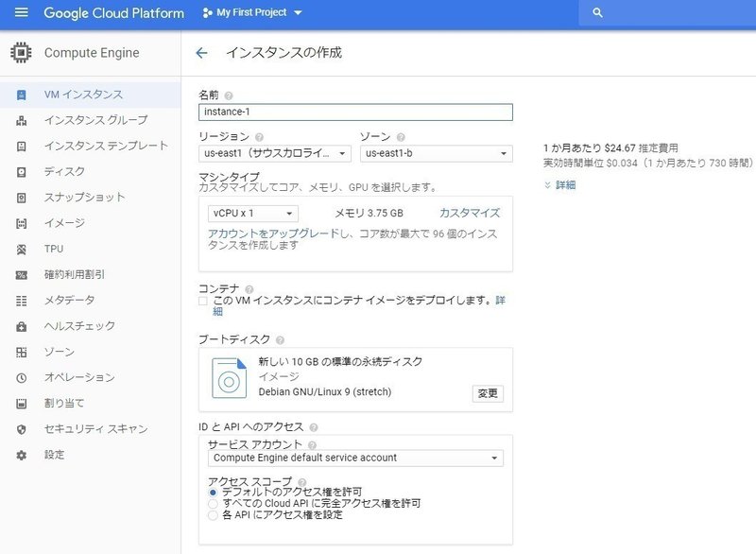
Task: Click the TPU sidebar icon
Action: tap(21, 250)
